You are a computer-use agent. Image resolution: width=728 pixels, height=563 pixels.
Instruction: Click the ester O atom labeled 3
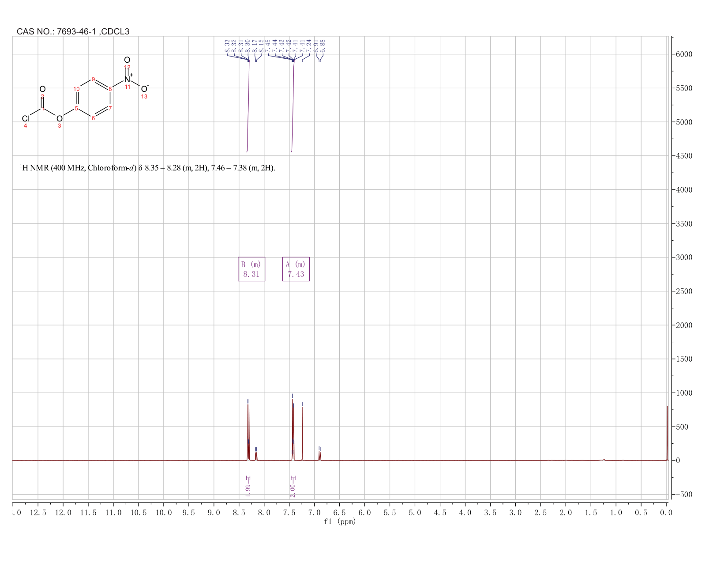(x=60, y=119)
